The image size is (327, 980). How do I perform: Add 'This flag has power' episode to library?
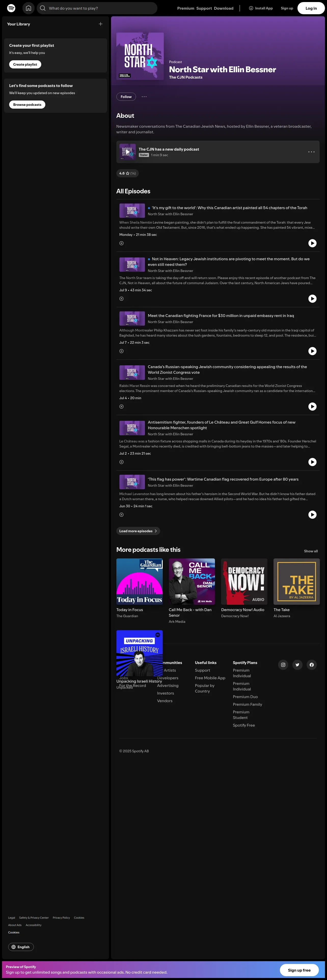point(121,515)
